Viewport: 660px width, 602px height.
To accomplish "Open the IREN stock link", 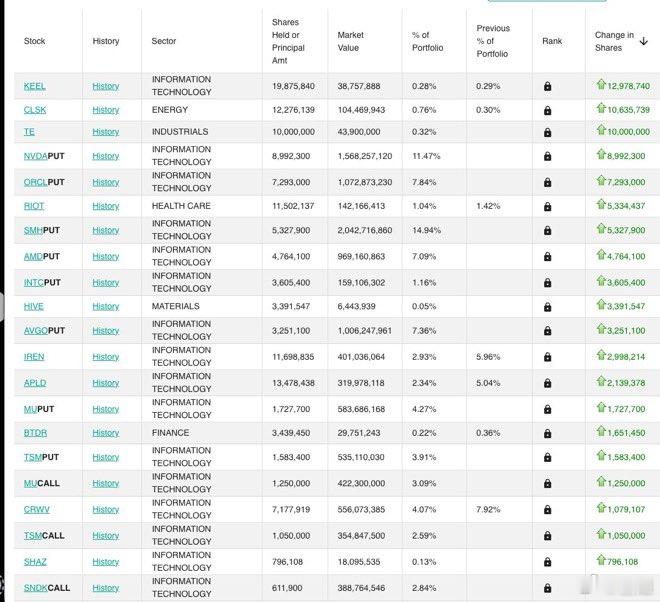I will pyautogui.click(x=34, y=357).
